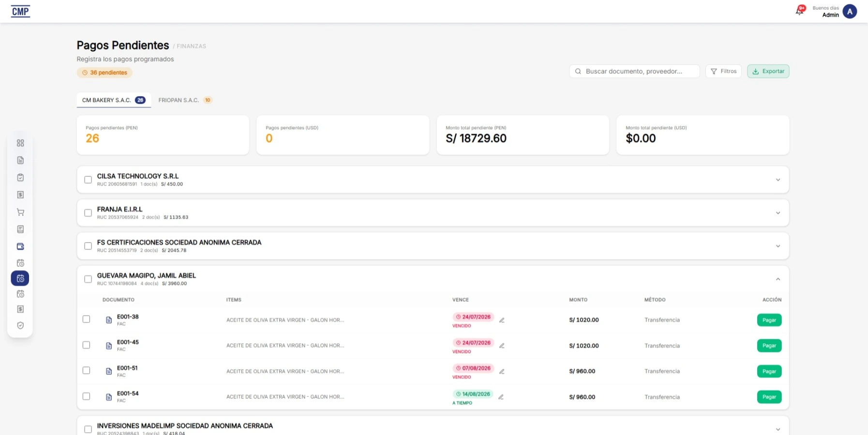
Task: Select the CILSA TECHNOLOGY S.R.L checkbox
Action: coord(88,180)
